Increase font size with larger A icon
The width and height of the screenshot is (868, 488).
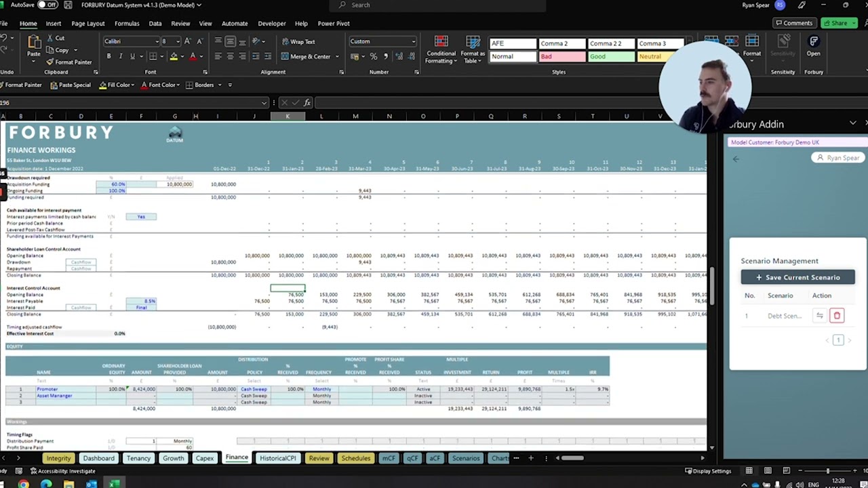188,41
